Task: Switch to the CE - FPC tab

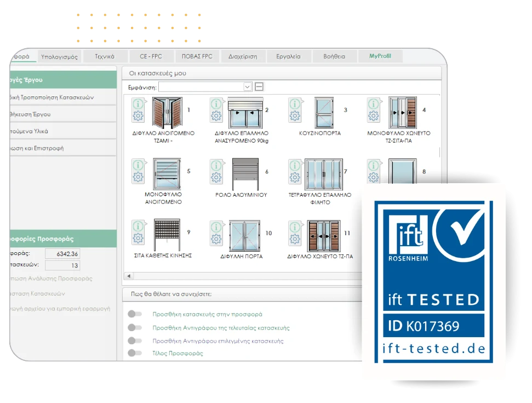Action: 151,56
